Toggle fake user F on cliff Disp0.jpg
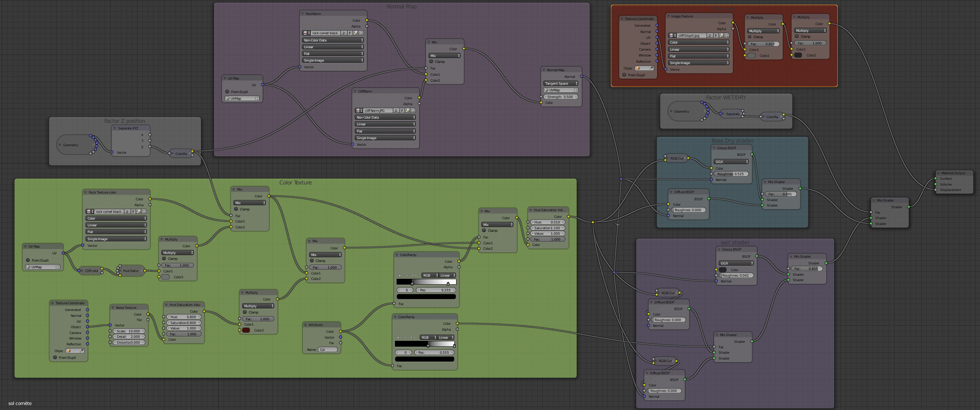Screen dimensions: 980x410 [716, 36]
